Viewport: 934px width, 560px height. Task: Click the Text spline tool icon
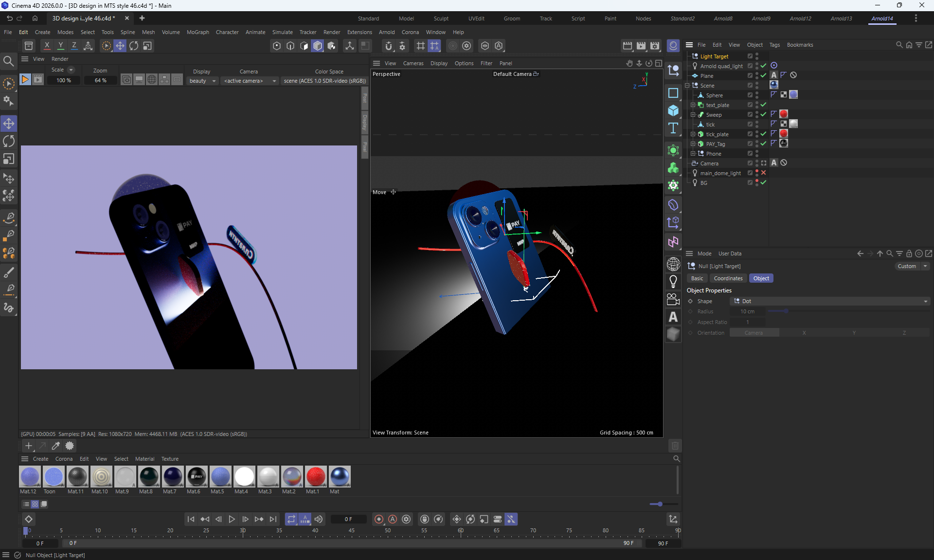(x=673, y=128)
